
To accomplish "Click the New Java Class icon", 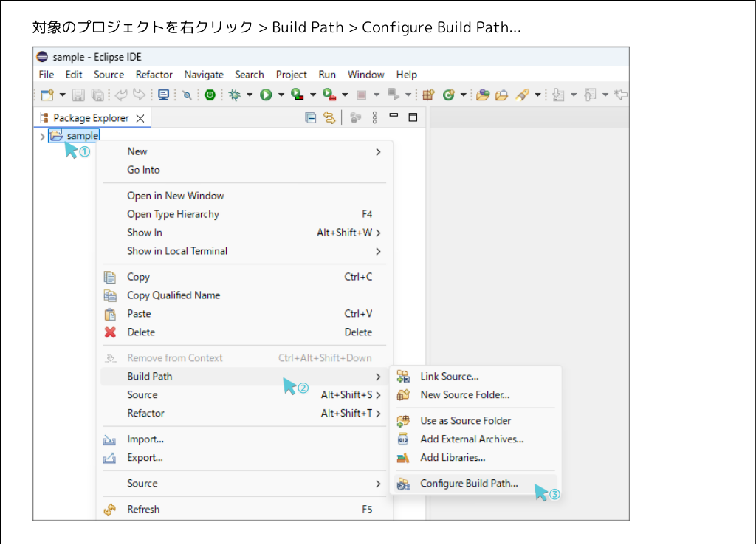I will point(449,95).
